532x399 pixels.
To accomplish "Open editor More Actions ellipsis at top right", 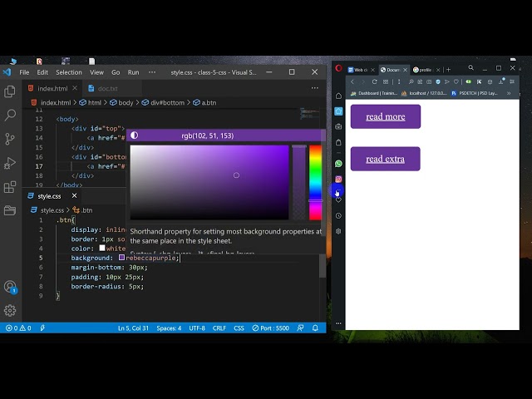I will tap(315, 88).
